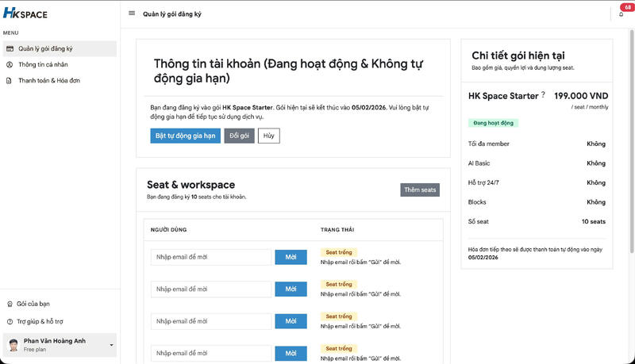Viewport: 635px width, 364px height.
Task: Click the 'Hỗ trợ 24/7' row label
Action: (483, 183)
